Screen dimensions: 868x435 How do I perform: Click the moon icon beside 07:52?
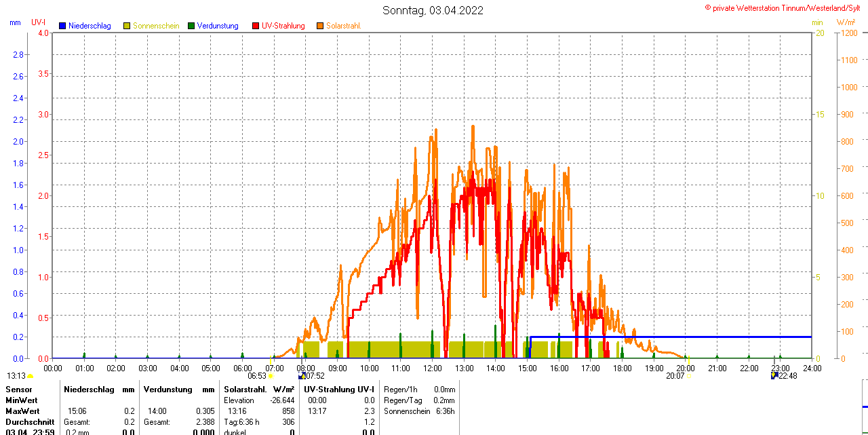click(x=301, y=375)
